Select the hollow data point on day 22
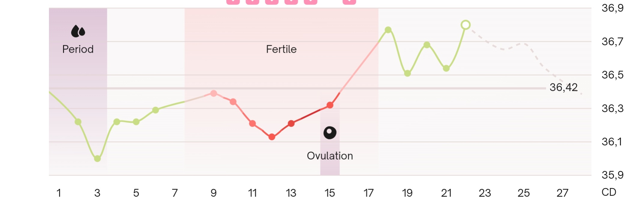This screenshot has height=203, width=644. 466,25
